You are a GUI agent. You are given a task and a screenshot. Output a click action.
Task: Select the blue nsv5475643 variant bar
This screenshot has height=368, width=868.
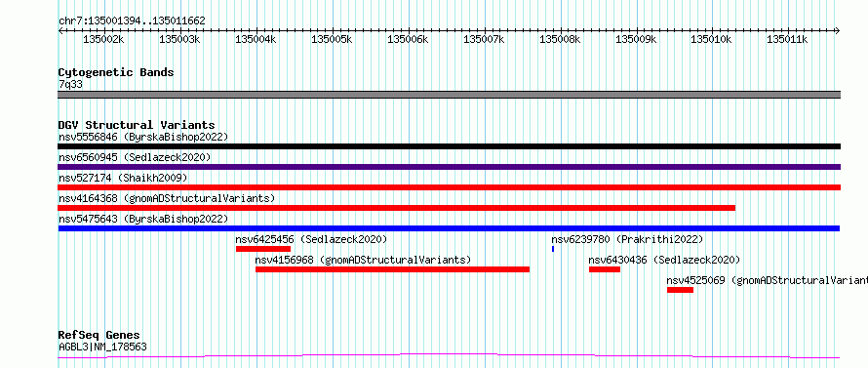click(449, 228)
